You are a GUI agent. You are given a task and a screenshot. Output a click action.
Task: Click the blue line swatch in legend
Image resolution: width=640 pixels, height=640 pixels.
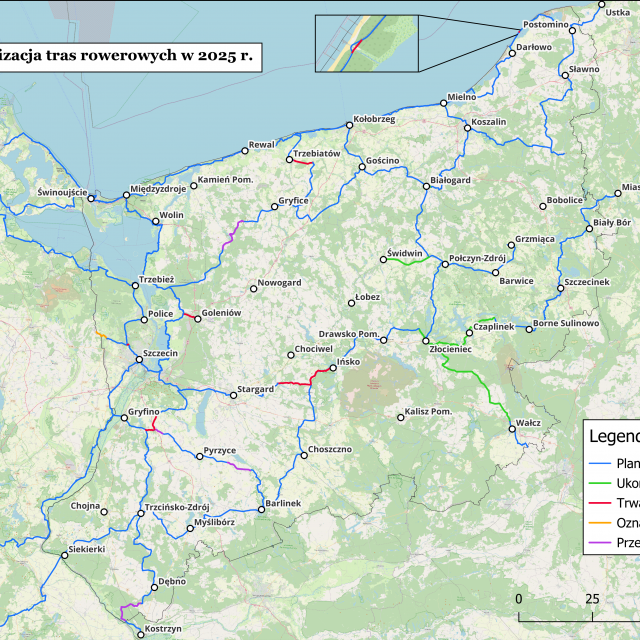coord(600,464)
